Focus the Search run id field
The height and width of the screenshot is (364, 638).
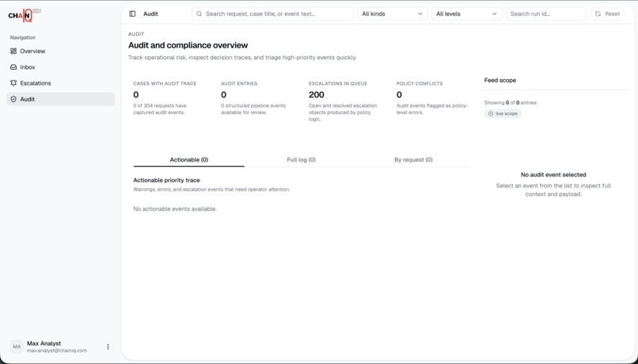pos(546,13)
